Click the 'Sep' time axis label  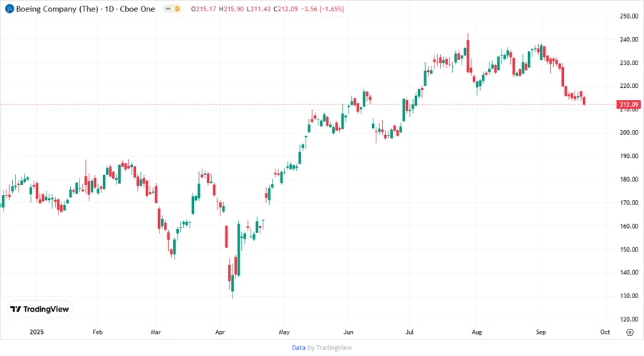coord(541,332)
